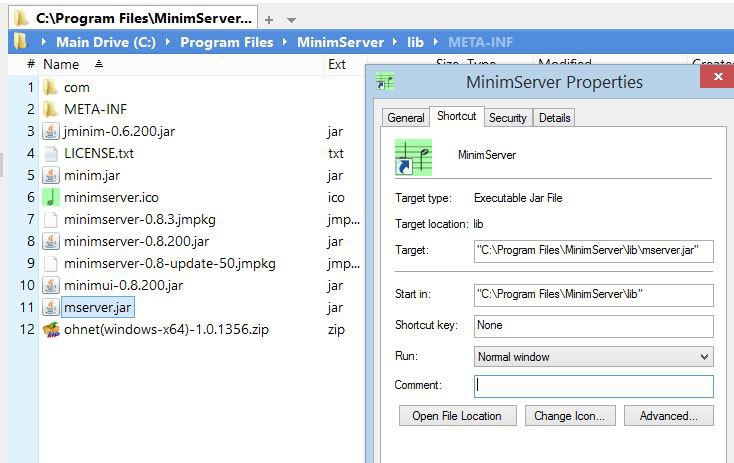This screenshot has height=463, width=734.
Task: Click the folder icon in the window tab
Action: tap(21, 18)
